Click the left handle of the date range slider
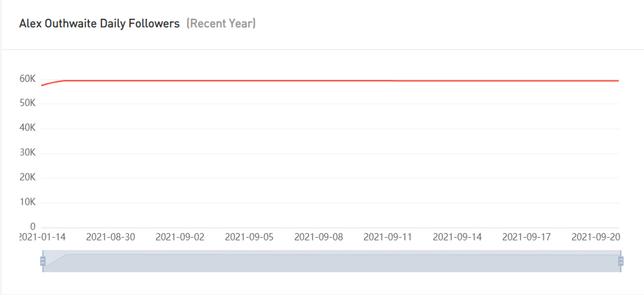 click(43, 261)
